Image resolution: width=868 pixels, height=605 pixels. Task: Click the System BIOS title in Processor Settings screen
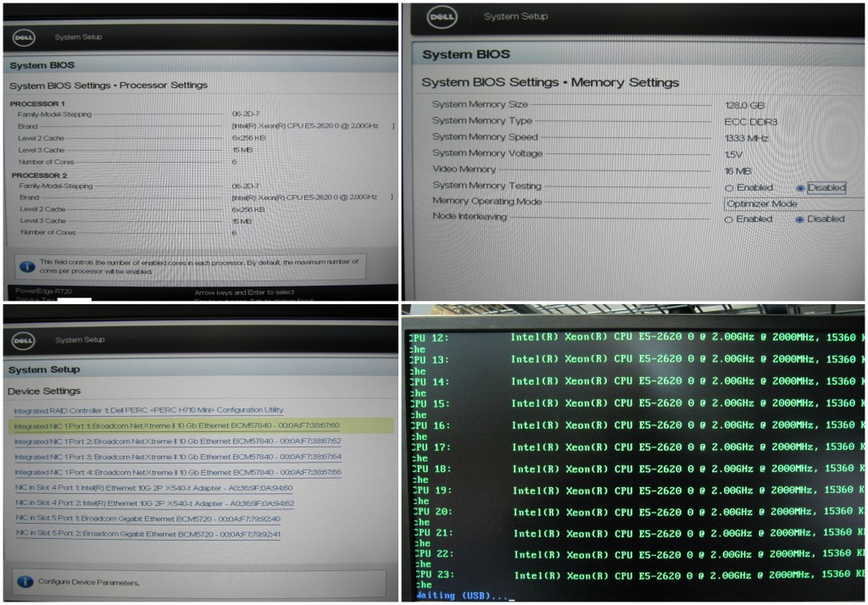pyautogui.click(x=42, y=65)
